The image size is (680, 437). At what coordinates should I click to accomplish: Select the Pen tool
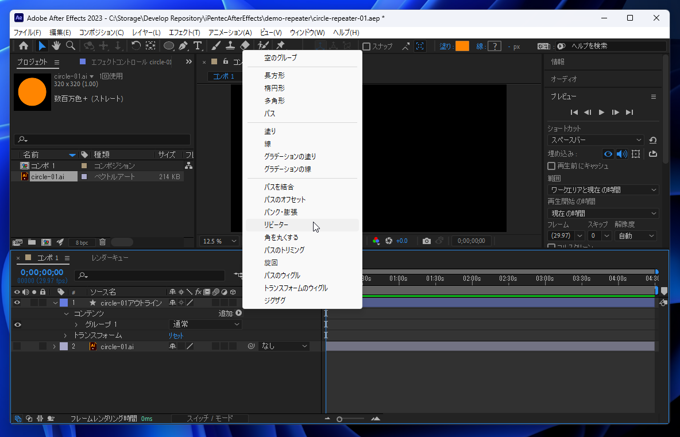[x=183, y=46]
